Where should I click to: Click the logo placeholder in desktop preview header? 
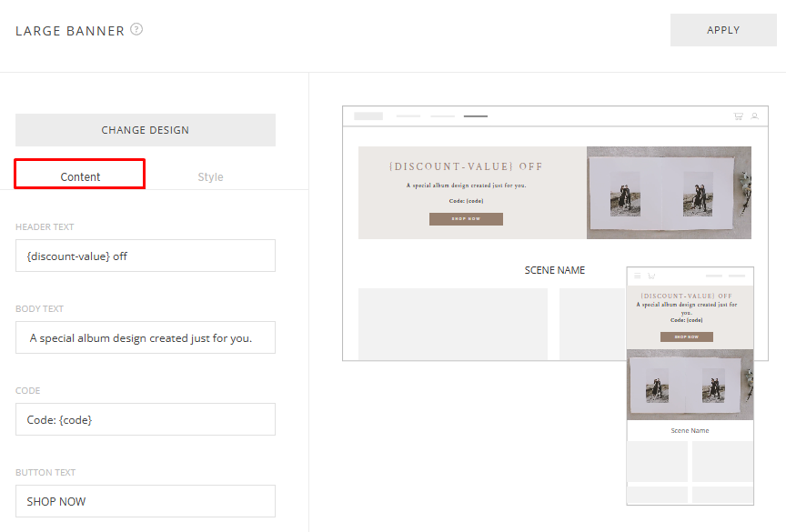(x=368, y=116)
